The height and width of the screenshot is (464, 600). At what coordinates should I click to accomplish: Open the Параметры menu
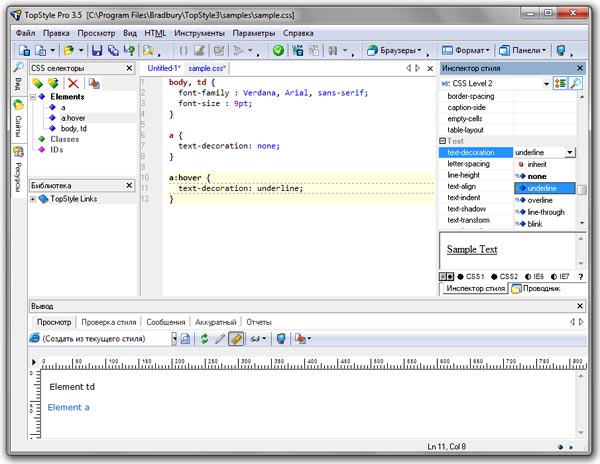click(254, 33)
